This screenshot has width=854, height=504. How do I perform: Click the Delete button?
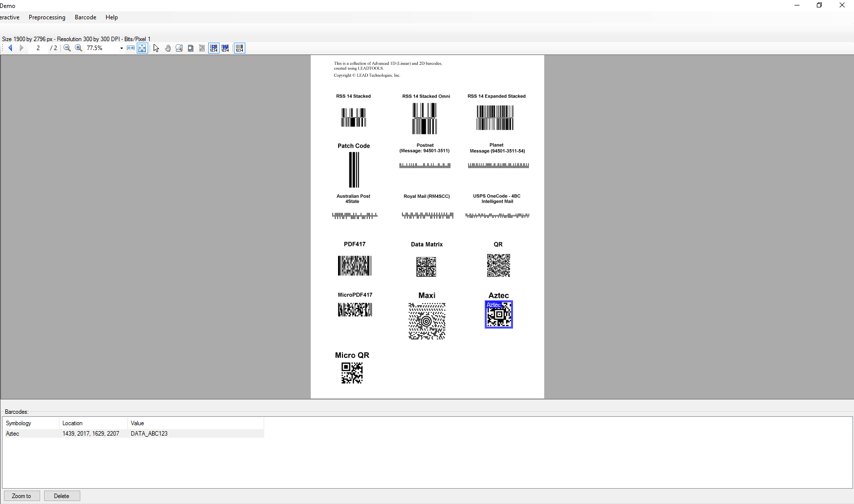(x=62, y=496)
